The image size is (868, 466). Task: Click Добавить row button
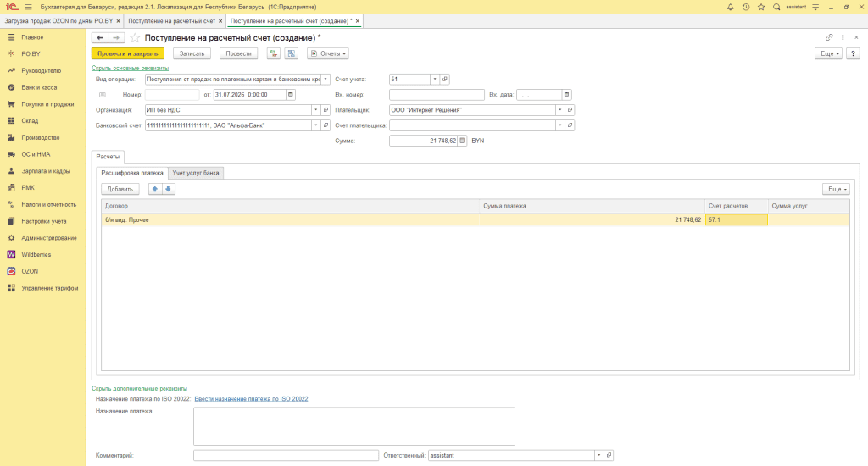[120, 189]
